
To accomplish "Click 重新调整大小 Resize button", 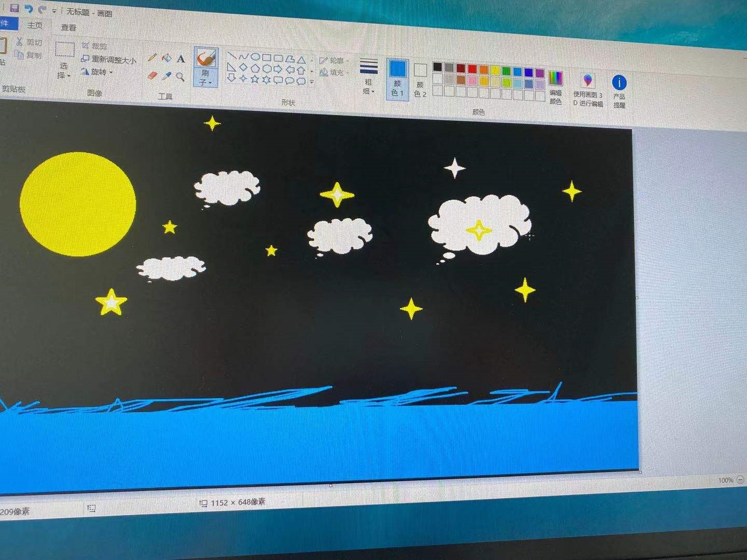I will pos(109,60).
